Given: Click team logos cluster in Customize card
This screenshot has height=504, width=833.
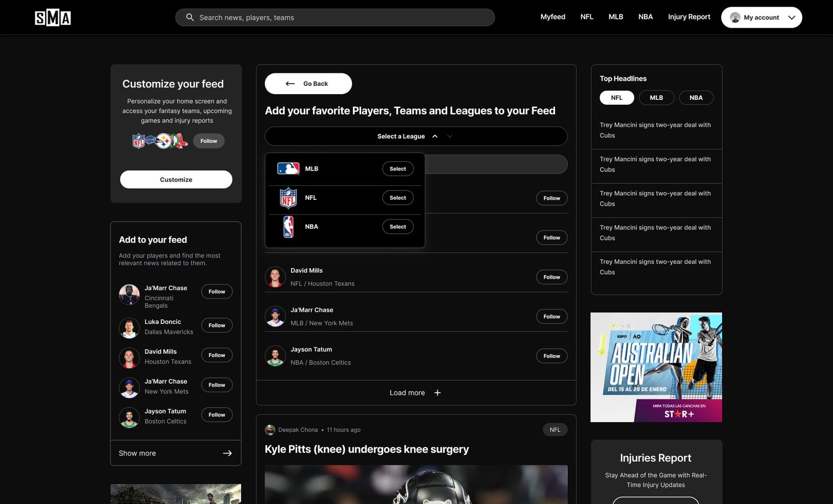Looking at the screenshot, I should (160, 141).
